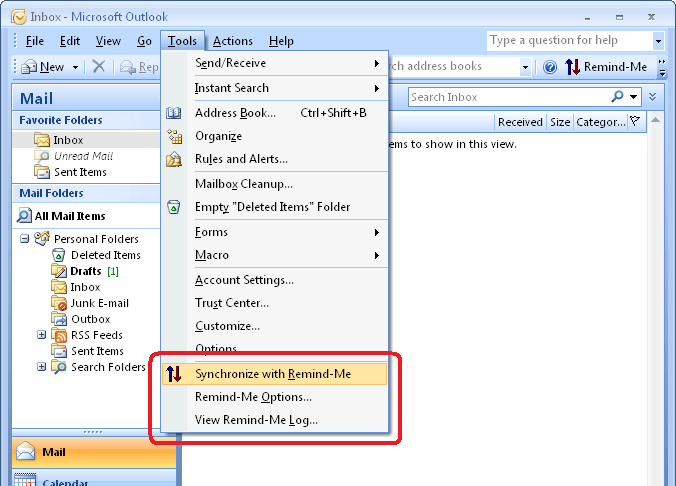Expand the RSS Feeds folder
676x486 pixels.
(x=41, y=335)
